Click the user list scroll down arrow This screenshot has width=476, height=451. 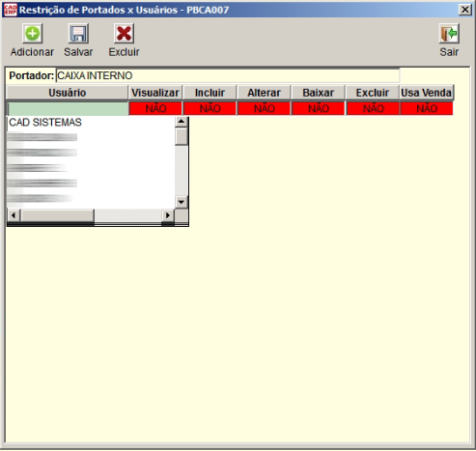coord(182,202)
